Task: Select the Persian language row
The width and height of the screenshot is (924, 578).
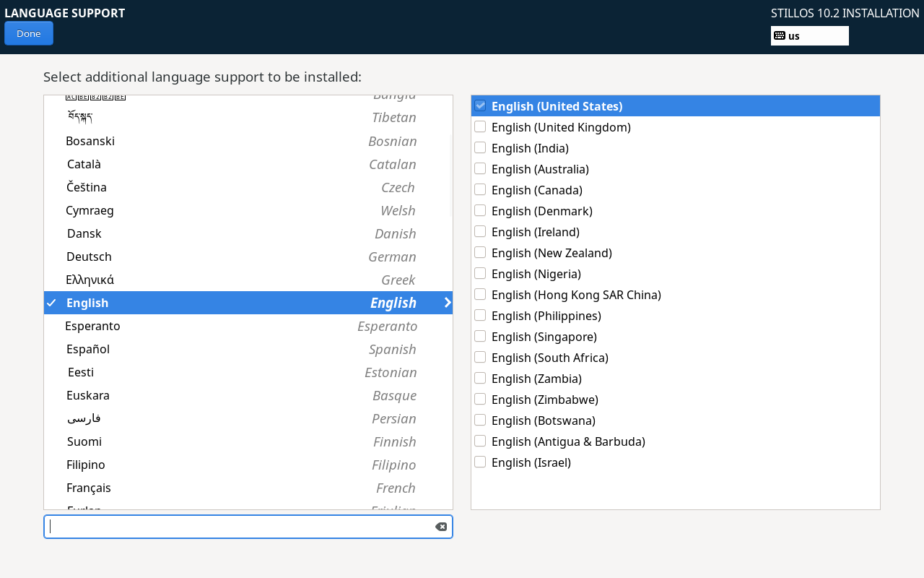Action: pos(248,418)
